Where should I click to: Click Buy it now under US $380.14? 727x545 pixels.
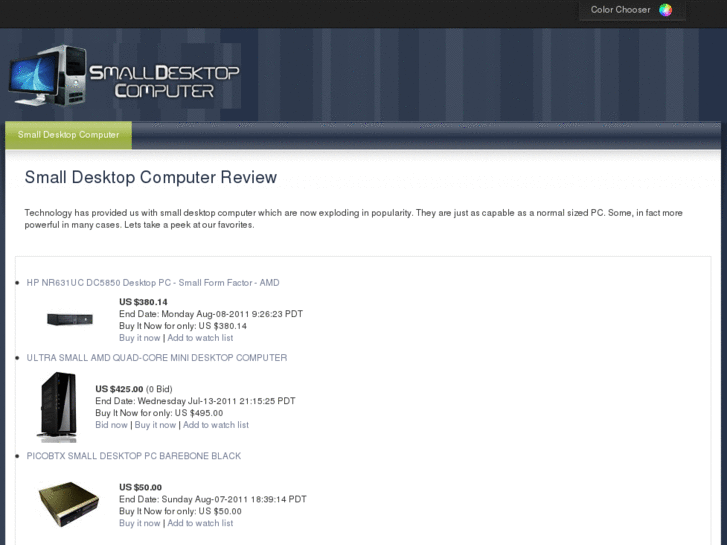(x=140, y=338)
